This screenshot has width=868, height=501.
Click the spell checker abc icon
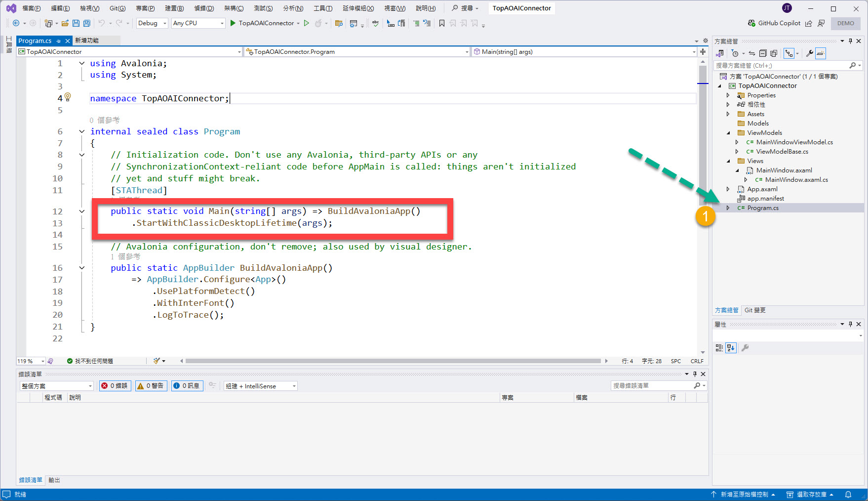(376, 23)
